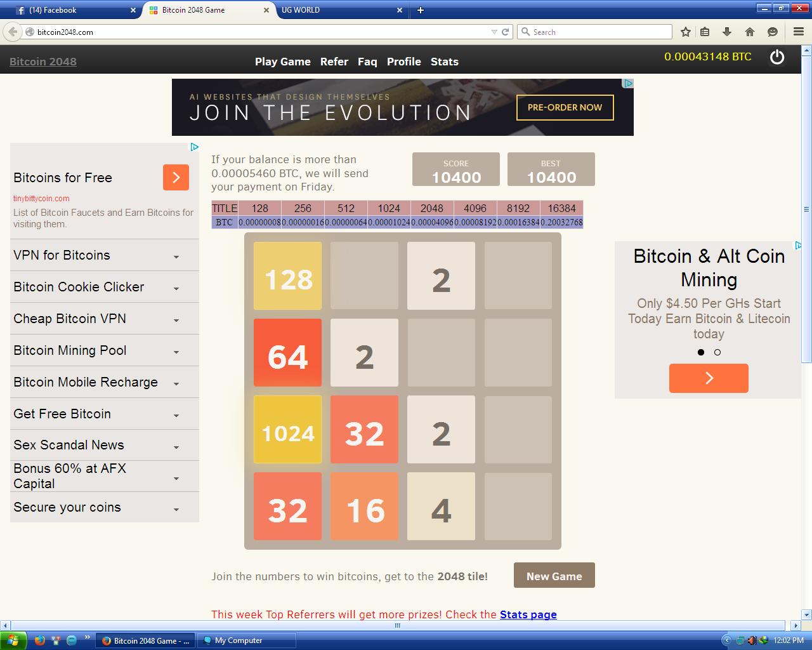Image resolution: width=812 pixels, height=650 pixels.
Task: Open the bookmarks list icon
Action: pyautogui.click(x=705, y=32)
